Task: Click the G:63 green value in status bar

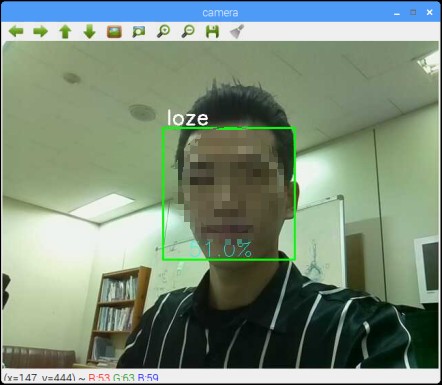Action: (124, 378)
